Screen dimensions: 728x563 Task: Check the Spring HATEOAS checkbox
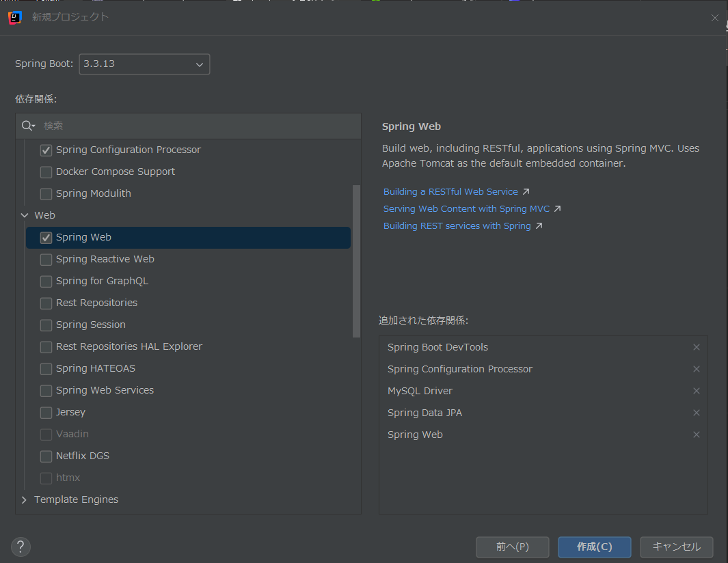pos(46,368)
